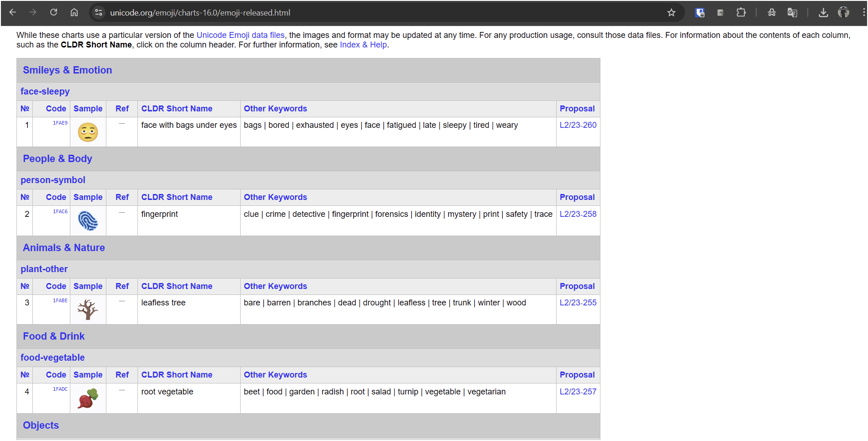Open proposal L2/23-258 link
Screen dimensions: 868x441
pyautogui.click(x=578, y=214)
